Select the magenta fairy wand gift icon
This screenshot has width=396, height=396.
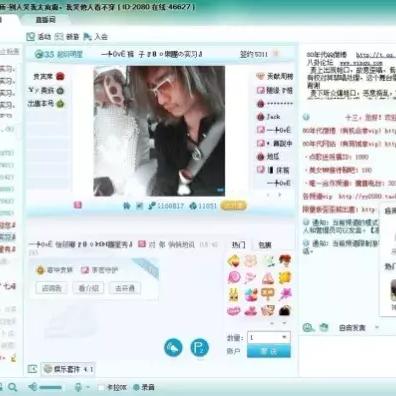point(285,294)
